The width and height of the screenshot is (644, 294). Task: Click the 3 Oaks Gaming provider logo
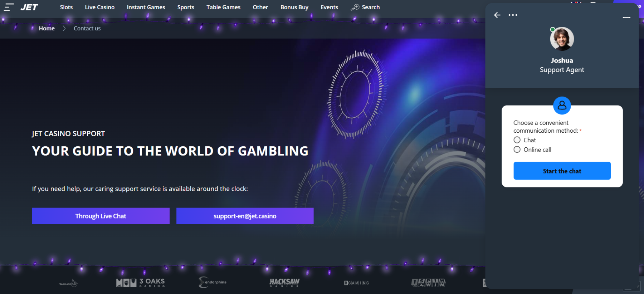point(141,283)
